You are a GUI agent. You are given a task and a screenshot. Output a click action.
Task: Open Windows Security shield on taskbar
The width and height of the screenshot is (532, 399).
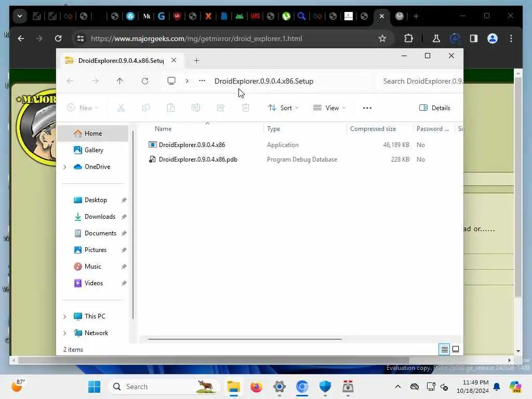pos(325,387)
